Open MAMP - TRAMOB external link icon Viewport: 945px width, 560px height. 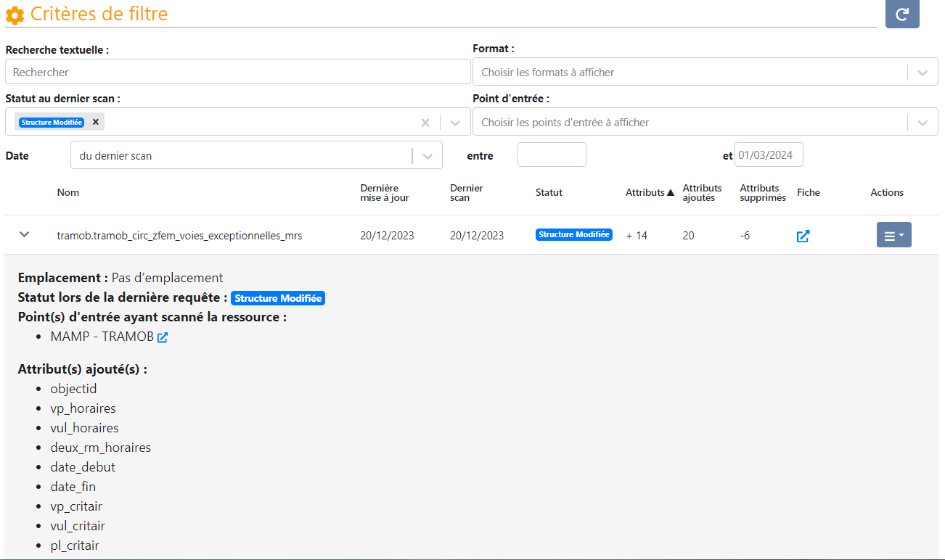(163, 337)
